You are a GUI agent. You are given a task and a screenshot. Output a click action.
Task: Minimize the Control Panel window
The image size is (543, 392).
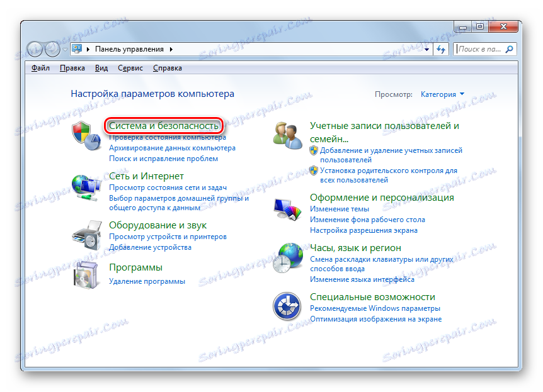coord(463,26)
